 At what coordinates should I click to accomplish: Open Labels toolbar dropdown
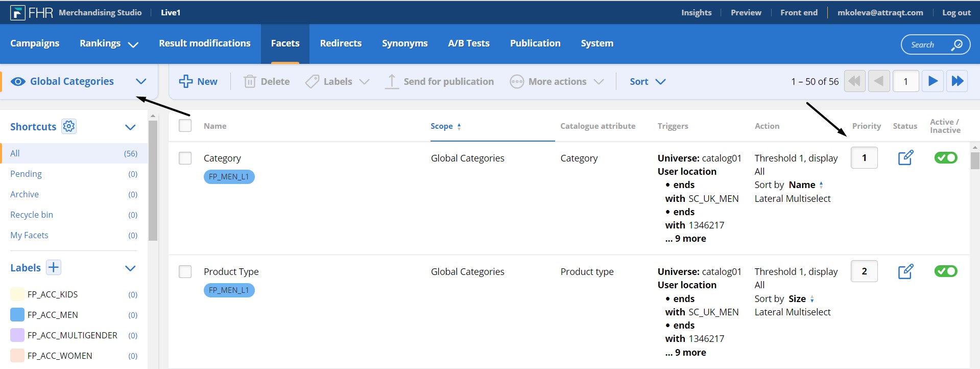pyautogui.click(x=364, y=82)
